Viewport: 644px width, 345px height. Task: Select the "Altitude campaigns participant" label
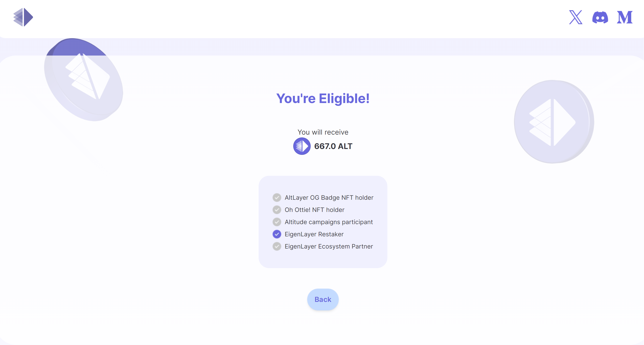pyautogui.click(x=329, y=222)
